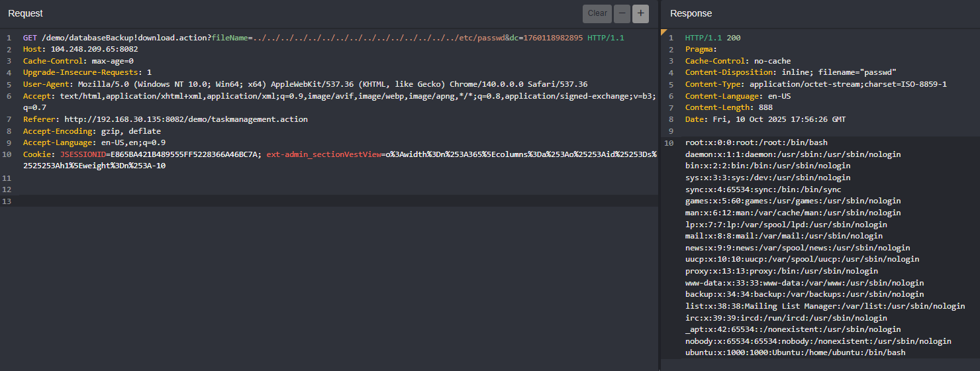The height and width of the screenshot is (371, 980).
Task: Click the minus button beside Clear
Action: [622, 13]
